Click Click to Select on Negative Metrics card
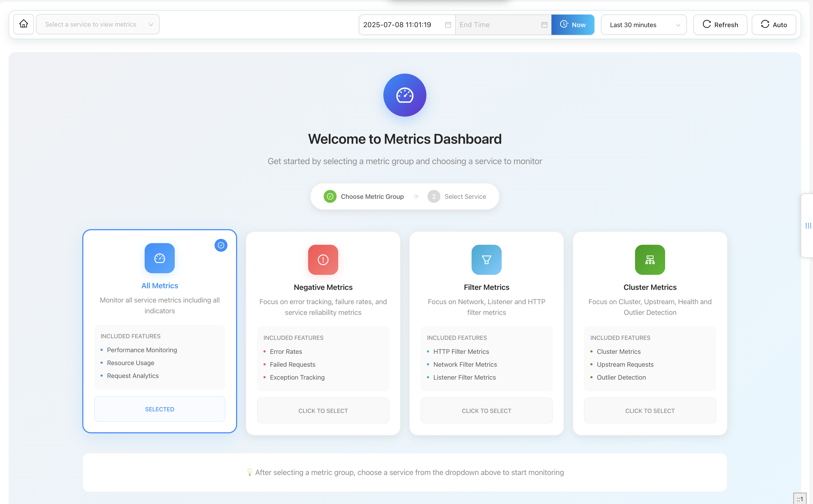The image size is (813, 504). (322, 410)
